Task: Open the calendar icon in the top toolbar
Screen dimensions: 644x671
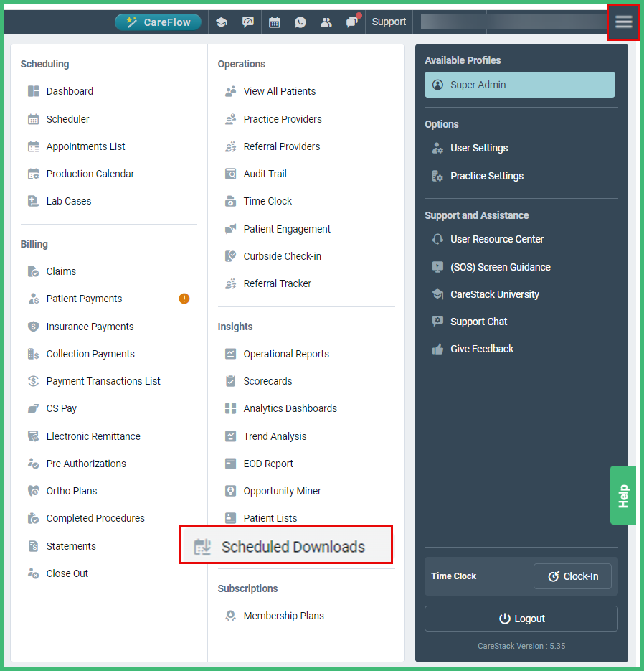Action: [x=275, y=22]
